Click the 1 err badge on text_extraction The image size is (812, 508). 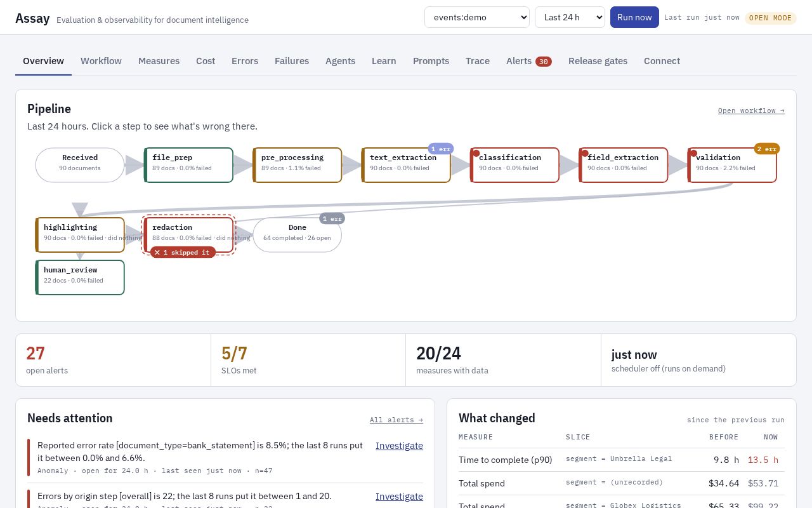click(x=441, y=149)
